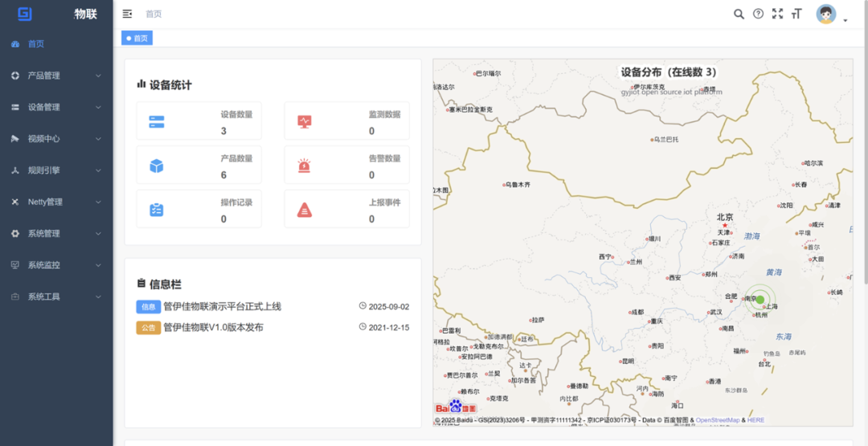
Task: Expand the 设备管理 chevron
Action: 99,108
